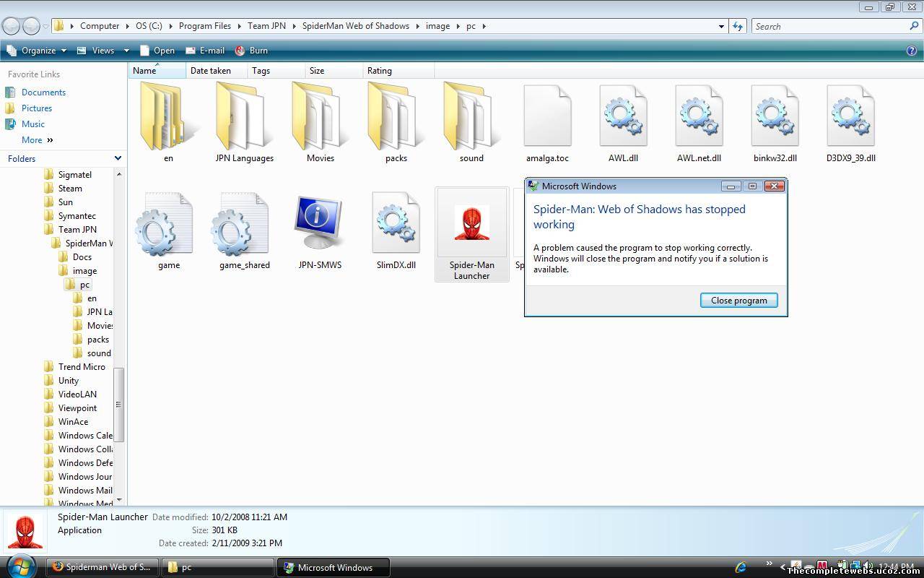Open recent pages dropdown beside Forward button

tap(46, 26)
